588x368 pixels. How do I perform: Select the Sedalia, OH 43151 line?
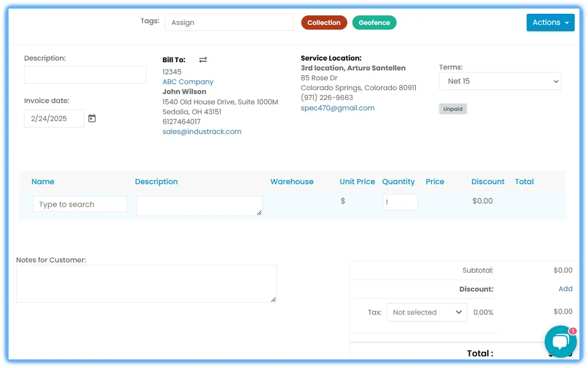click(192, 112)
